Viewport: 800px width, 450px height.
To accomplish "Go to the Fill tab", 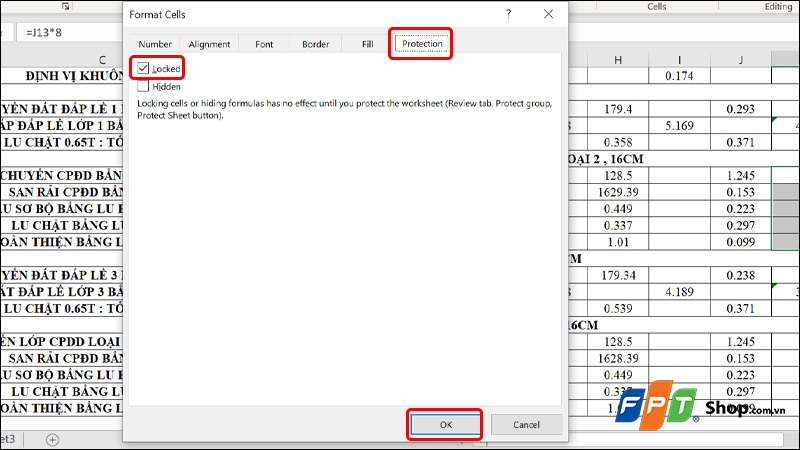I will pos(367,44).
